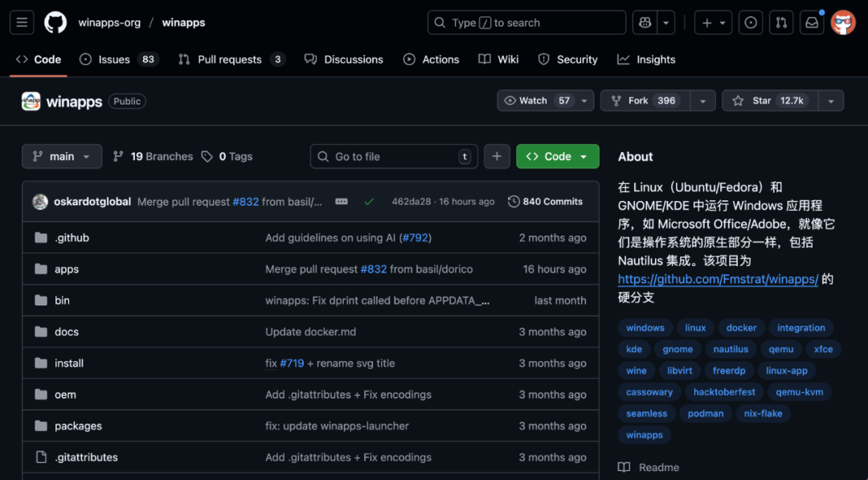Click oskardotglobal's avatar
This screenshot has width=868, height=480.
click(x=40, y=202)
